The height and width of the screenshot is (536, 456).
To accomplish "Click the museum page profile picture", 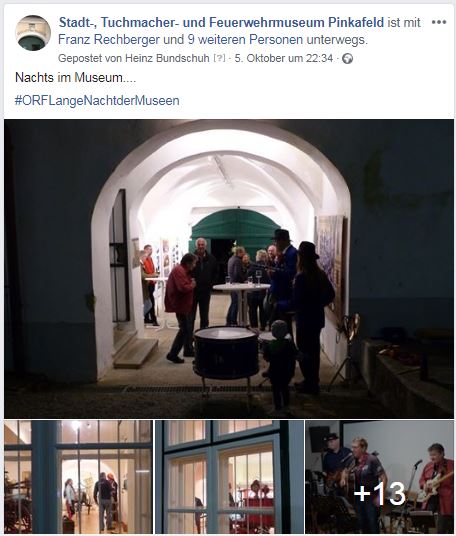I will tap(33, 33).
